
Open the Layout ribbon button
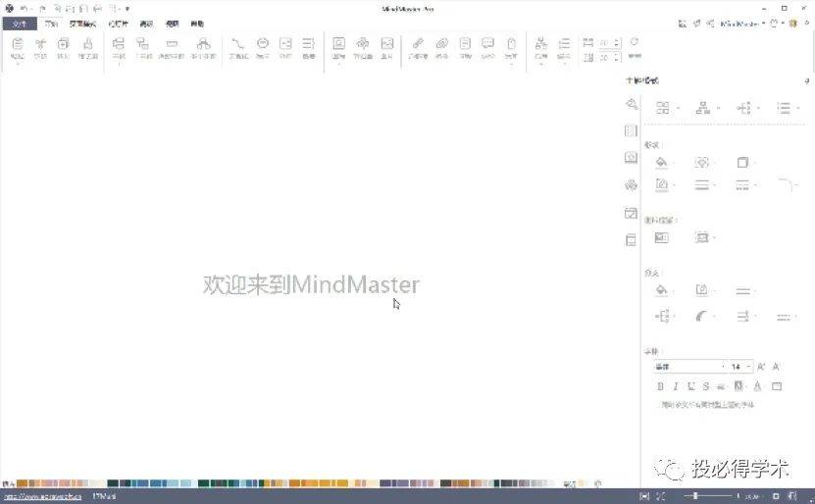(541, 48)
